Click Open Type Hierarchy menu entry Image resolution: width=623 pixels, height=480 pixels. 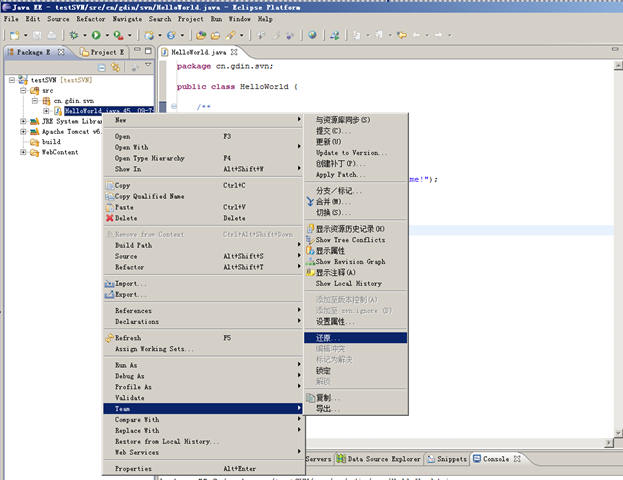click(203, 158)
